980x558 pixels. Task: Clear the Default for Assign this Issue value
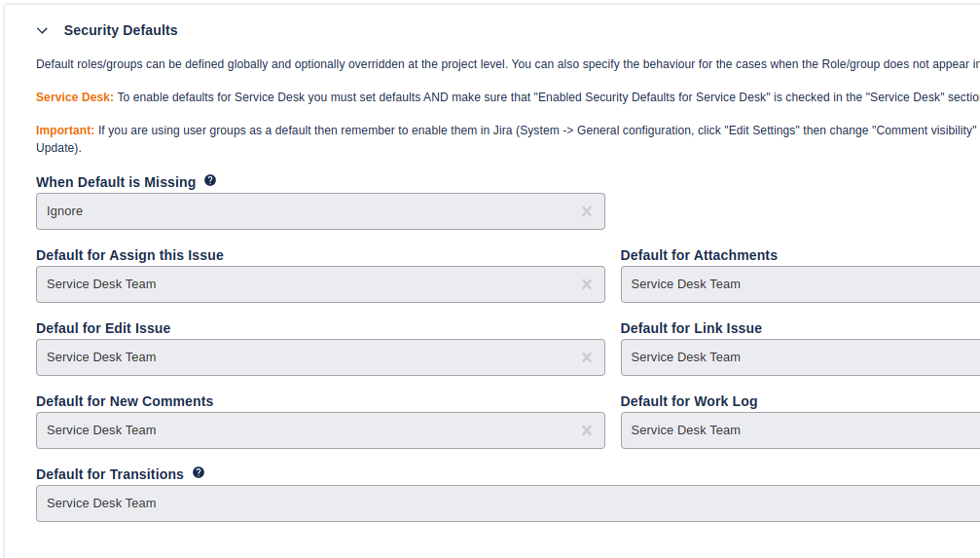click(587, 284)
